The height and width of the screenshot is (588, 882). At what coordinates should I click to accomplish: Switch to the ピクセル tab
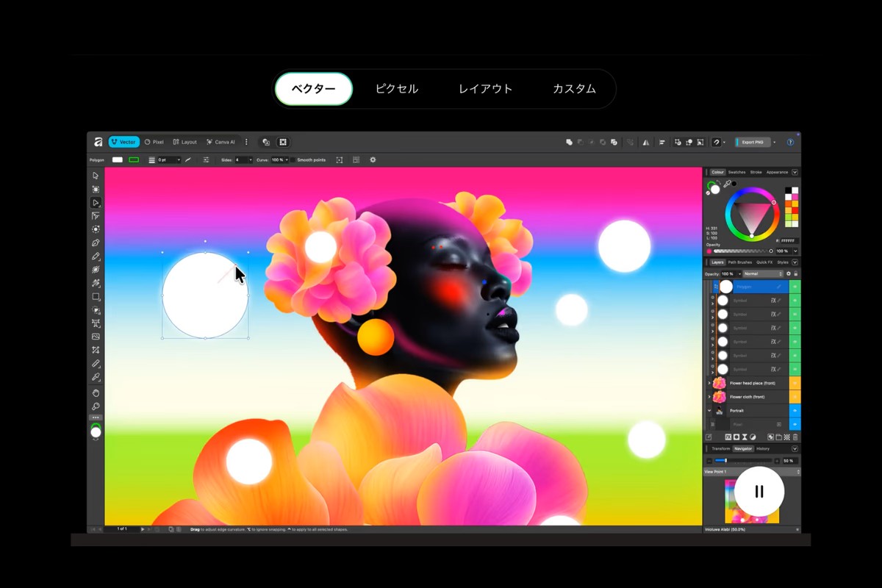397,89
